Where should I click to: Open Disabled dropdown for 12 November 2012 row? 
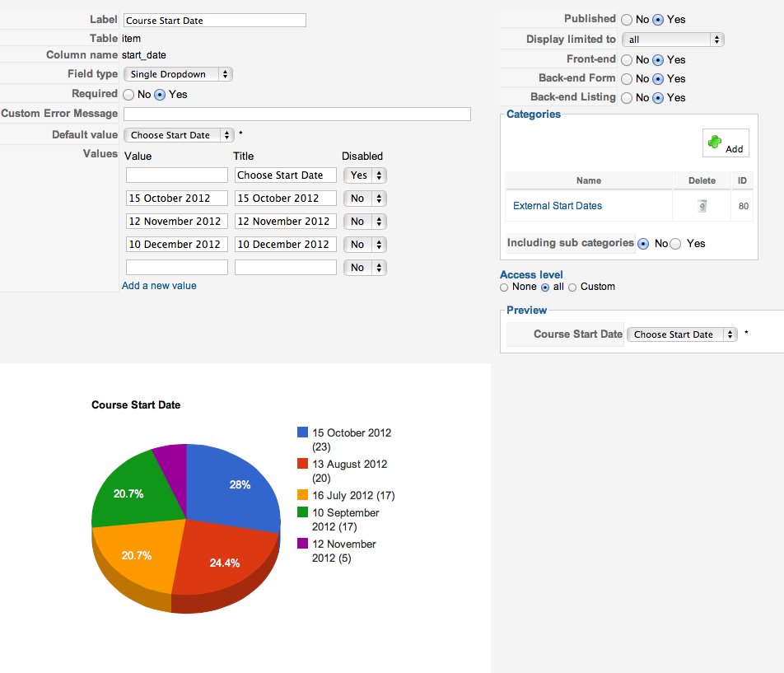pos(365,222)
